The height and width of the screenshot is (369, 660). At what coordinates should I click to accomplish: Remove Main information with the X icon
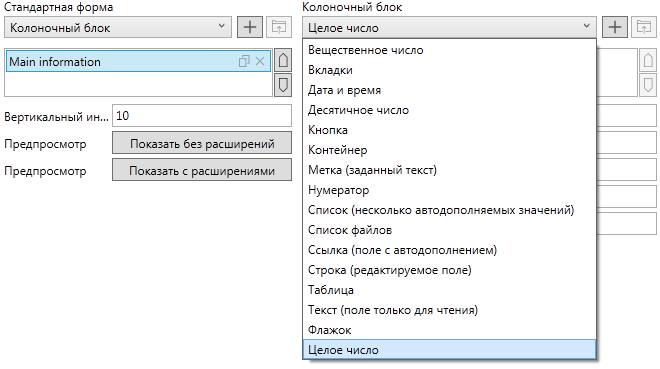pos(260,61)
